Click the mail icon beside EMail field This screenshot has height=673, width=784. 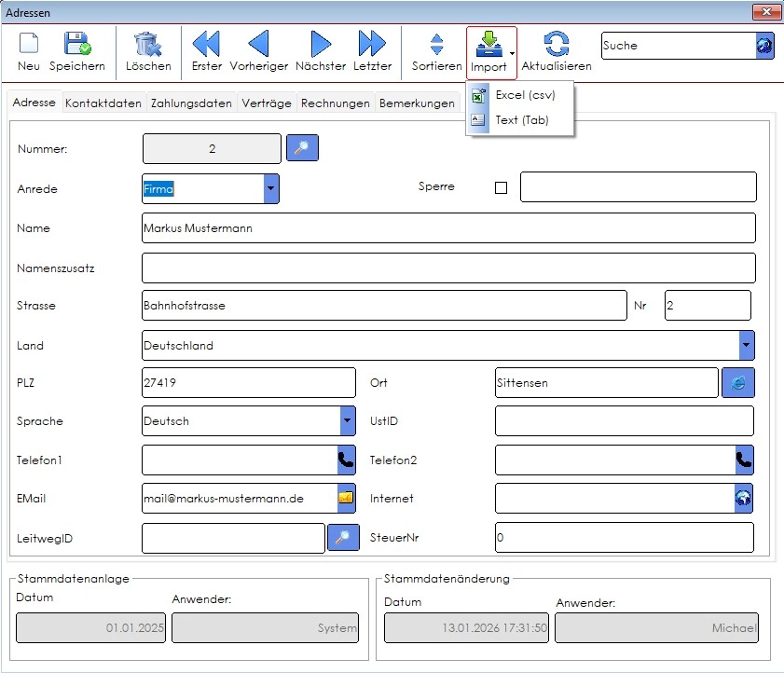tap(346, 498)
